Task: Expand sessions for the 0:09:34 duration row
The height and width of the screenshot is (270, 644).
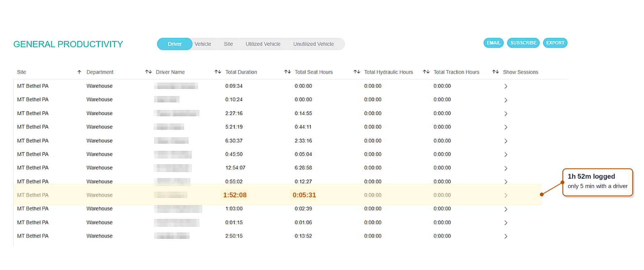Action: pos(506,86)
